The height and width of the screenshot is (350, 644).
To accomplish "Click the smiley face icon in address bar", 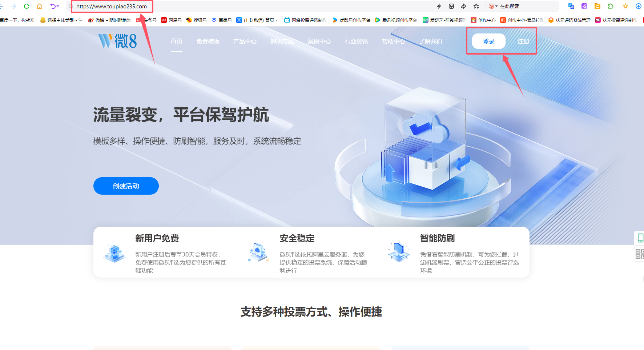I will 451,6.
